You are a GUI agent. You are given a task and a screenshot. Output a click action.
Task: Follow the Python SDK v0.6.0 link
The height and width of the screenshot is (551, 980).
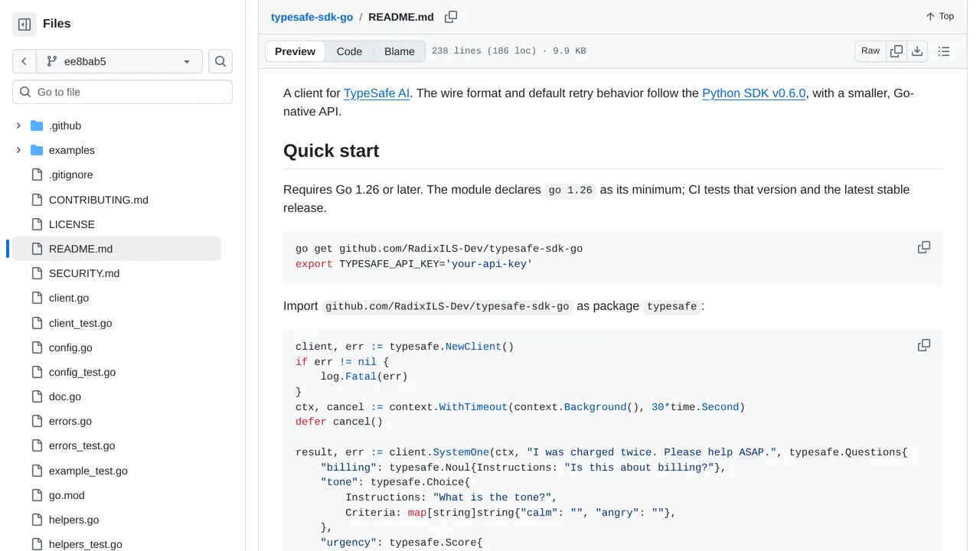coord(754,93)
